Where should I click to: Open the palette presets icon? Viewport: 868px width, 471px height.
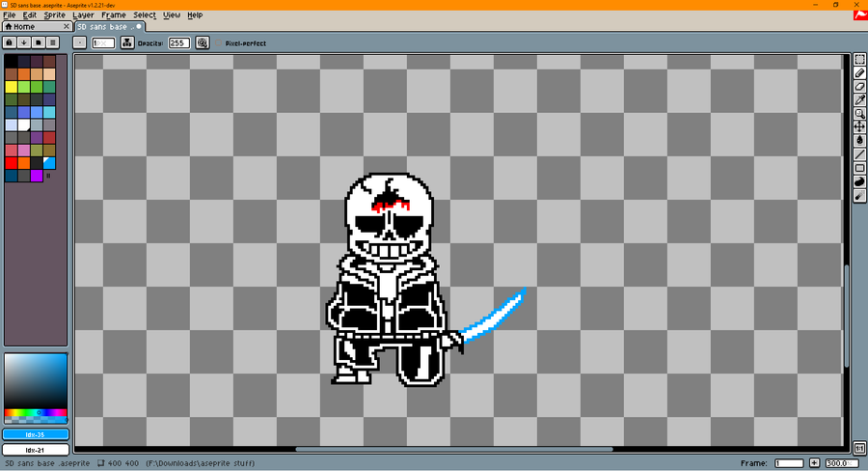(39, 42)
